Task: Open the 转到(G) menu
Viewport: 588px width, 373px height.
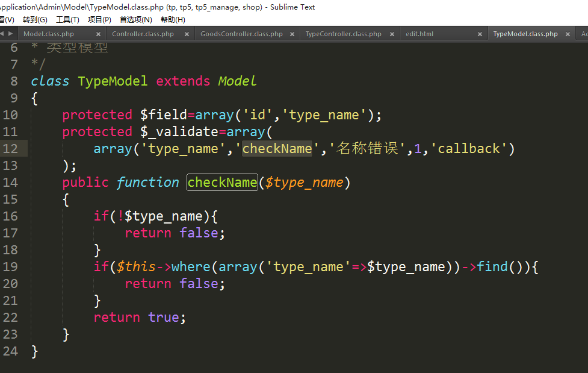Action: tap(35, 20)
